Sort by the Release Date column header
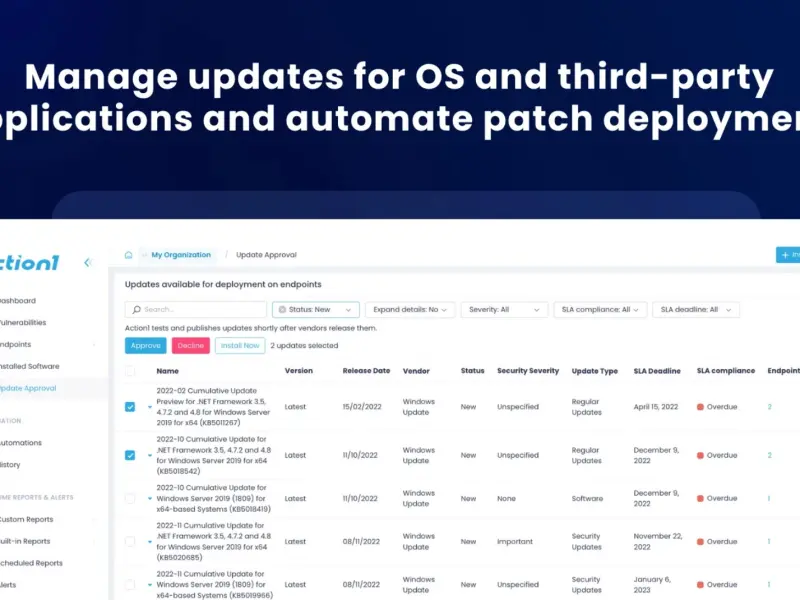800x600 pixels. pos(366,371)
